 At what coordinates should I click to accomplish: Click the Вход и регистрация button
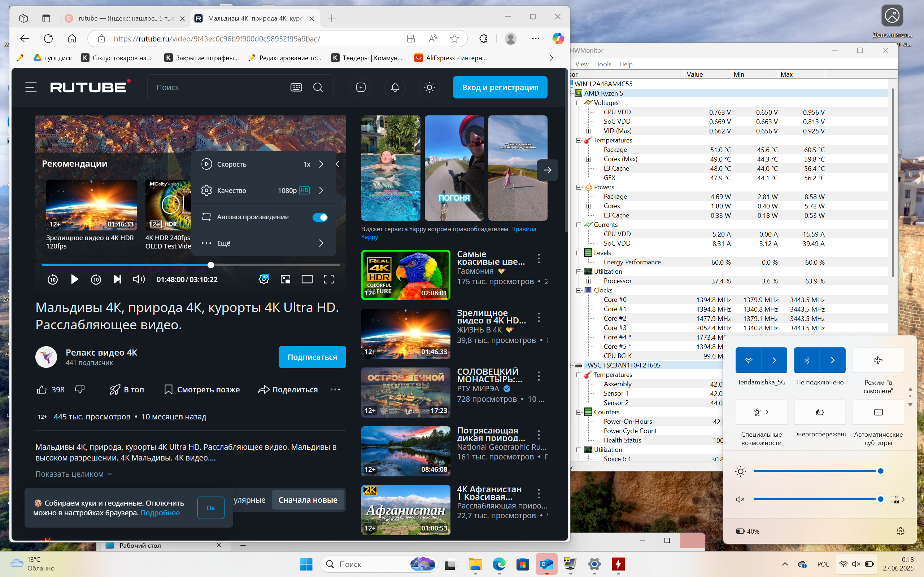[500, 87]
